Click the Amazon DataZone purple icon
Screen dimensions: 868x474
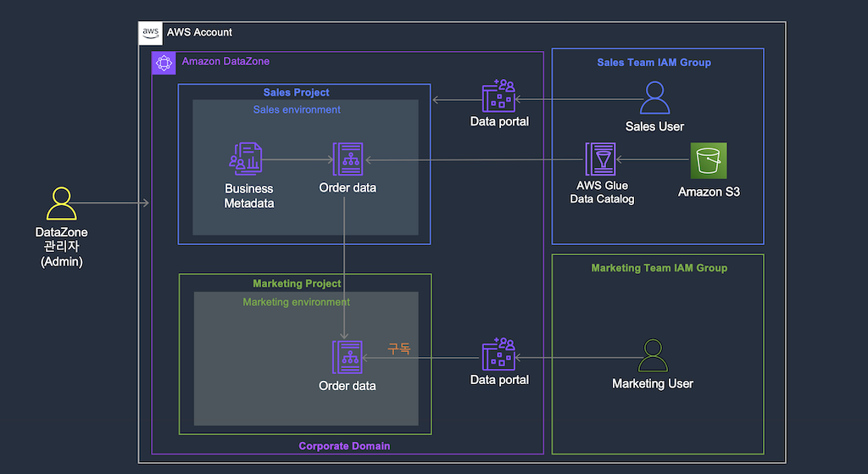[164, 63]
